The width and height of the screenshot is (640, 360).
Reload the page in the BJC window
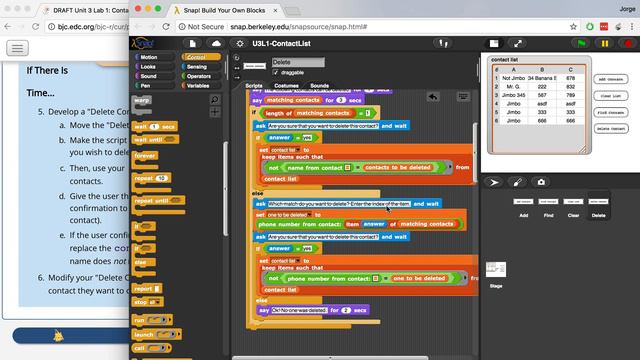click(36, 27)
